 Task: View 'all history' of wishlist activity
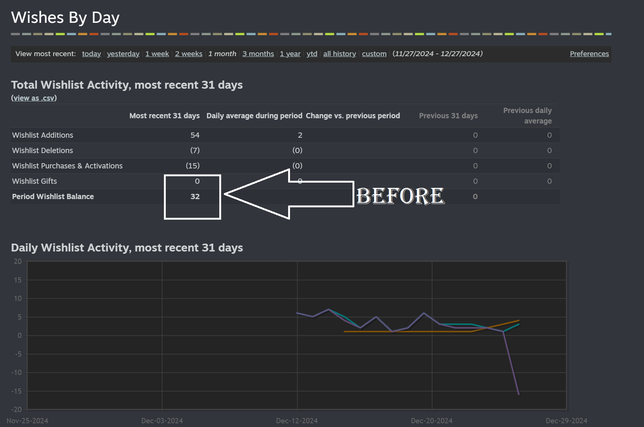[x=340, y=54]
